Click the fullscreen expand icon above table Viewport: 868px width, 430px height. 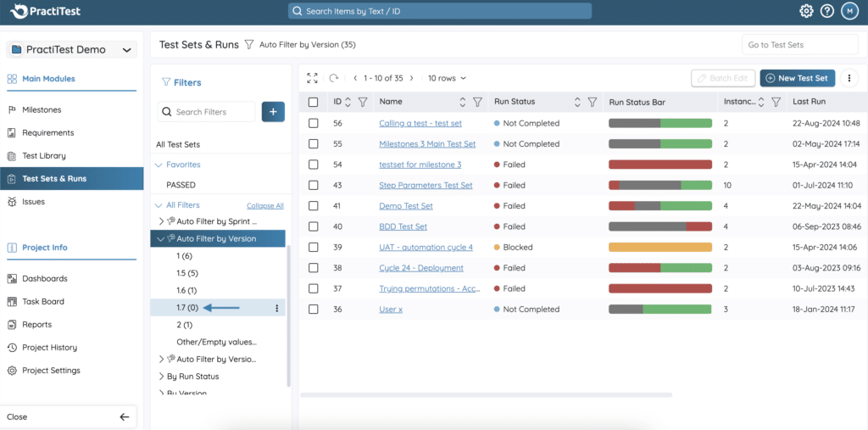[312, 78]
